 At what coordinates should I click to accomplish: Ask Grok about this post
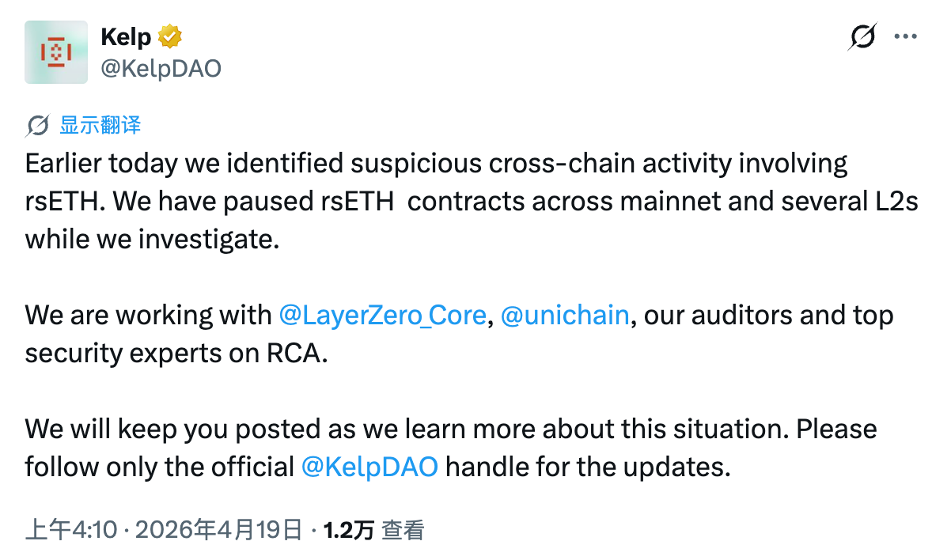pos(862,36)
